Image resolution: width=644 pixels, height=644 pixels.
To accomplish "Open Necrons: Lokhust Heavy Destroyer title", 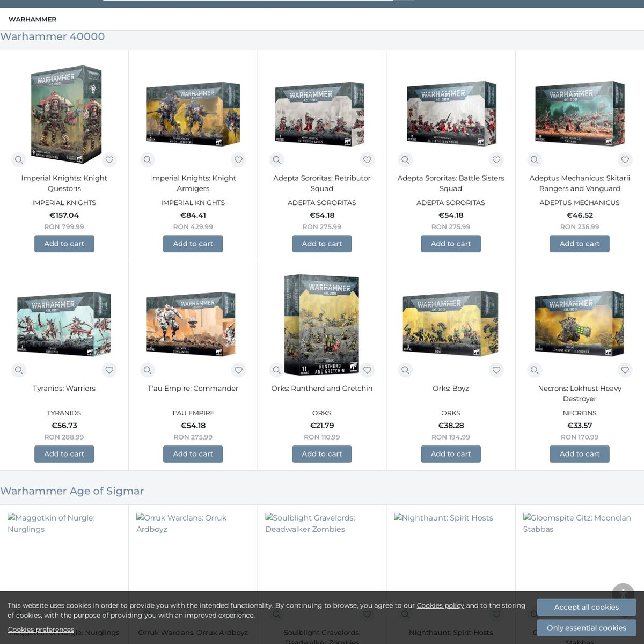I will tap(580, 393).
